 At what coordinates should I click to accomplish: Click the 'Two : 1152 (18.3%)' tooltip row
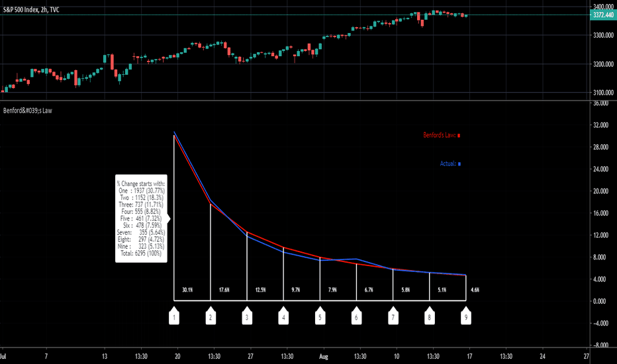tap(141, 197)
